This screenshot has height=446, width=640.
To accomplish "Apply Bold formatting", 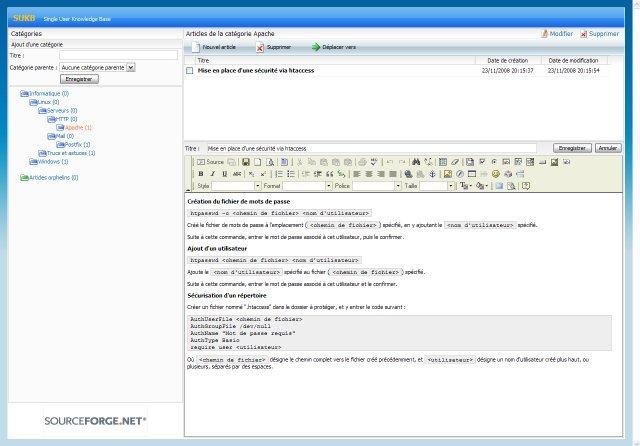I will point(201,174).
